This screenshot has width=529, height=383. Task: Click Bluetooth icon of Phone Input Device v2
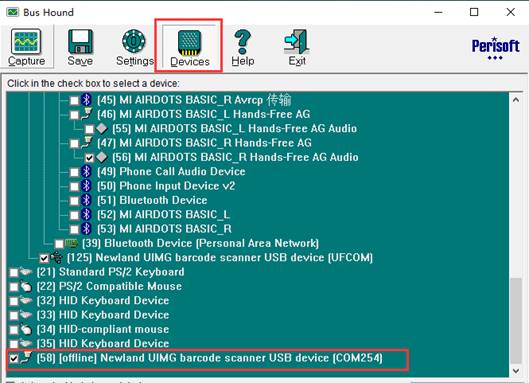tap(87, 186)
